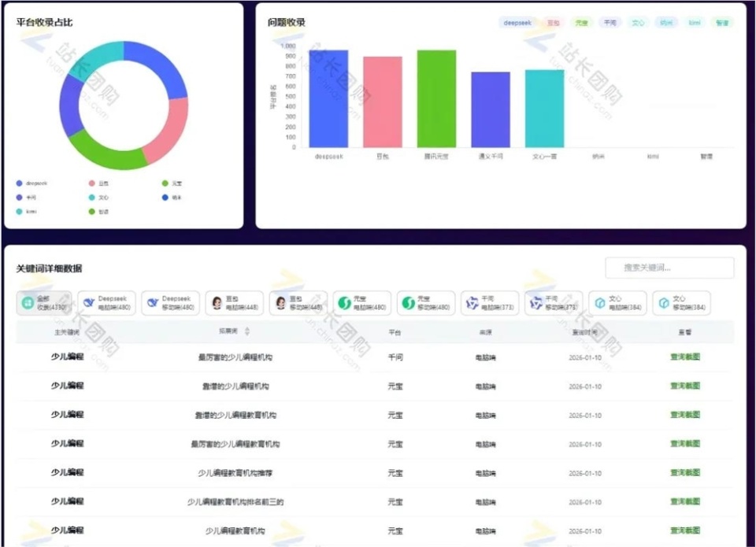
Task: Click the 最厉害的少儿编程机构 cell
Action: pyautogui.click(x=235, y=357)
